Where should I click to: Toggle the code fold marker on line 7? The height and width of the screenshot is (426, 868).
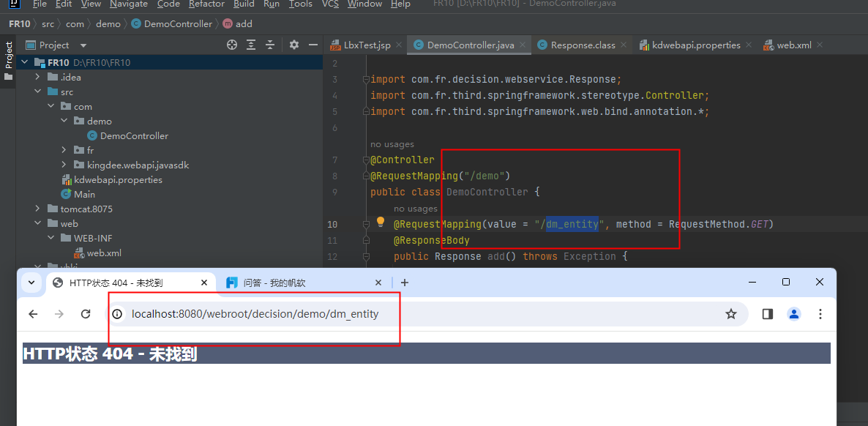point(366,160)
